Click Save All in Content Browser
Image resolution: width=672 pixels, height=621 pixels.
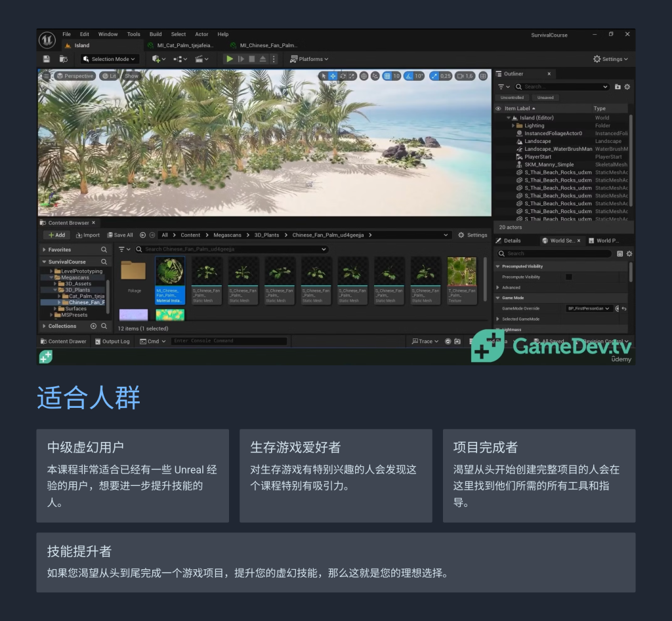(120, 235)
